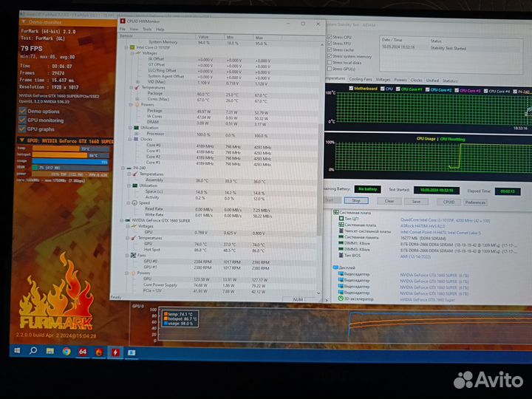
Task: Switch to FurMark taskbar flame icon
Action: tap(99, 352)
